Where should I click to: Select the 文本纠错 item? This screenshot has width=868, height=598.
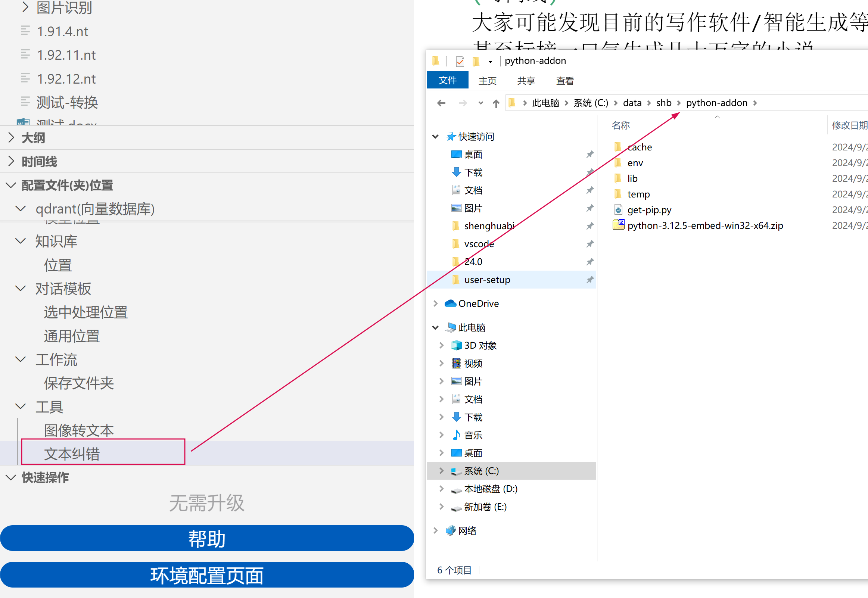pyautogui.click(x=207, y=454)
